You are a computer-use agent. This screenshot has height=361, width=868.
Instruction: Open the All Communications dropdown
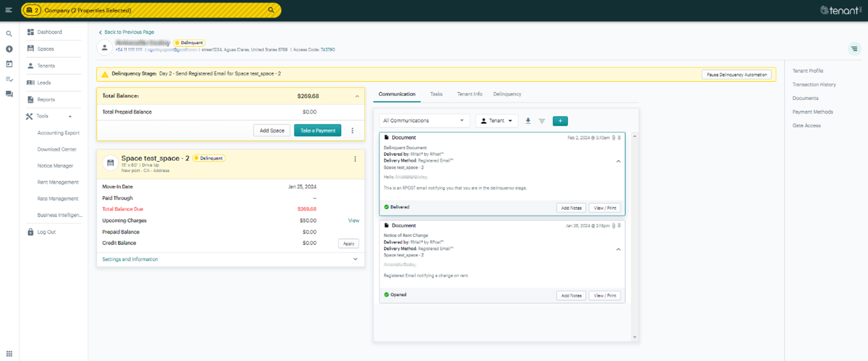[x=424, y=121]
